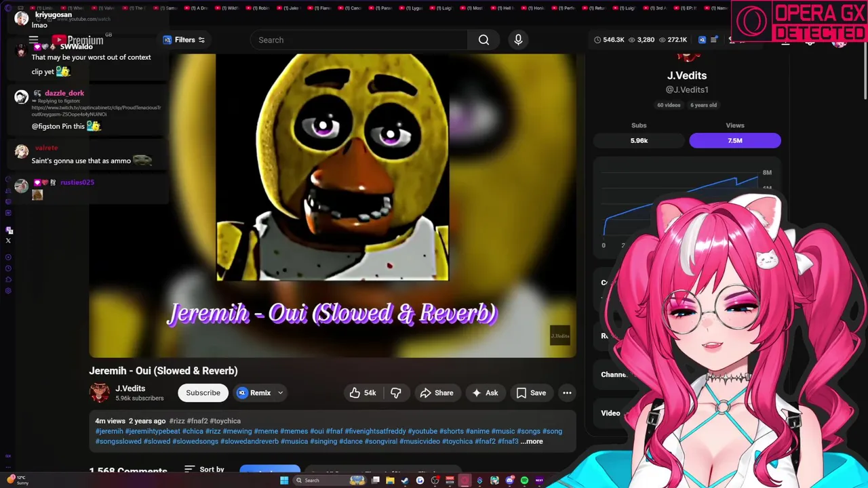Open J.Vedits channel avatar below video
The image size is (868, 488).
pyautogui.click(x=100, y=393)
